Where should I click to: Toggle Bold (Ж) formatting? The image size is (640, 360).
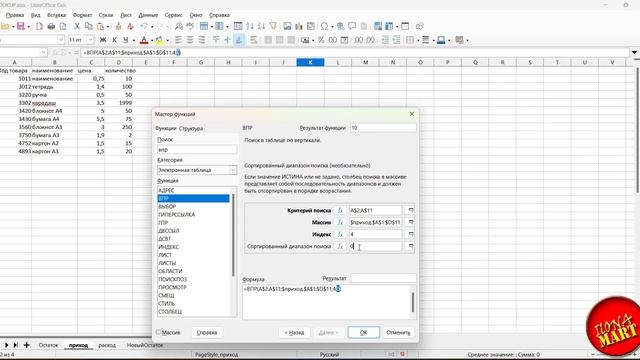tap(103, 40)
